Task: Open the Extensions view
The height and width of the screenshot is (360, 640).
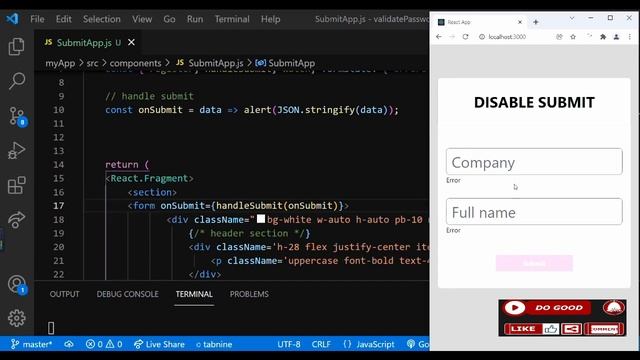Action: click(x=17, y=185)
